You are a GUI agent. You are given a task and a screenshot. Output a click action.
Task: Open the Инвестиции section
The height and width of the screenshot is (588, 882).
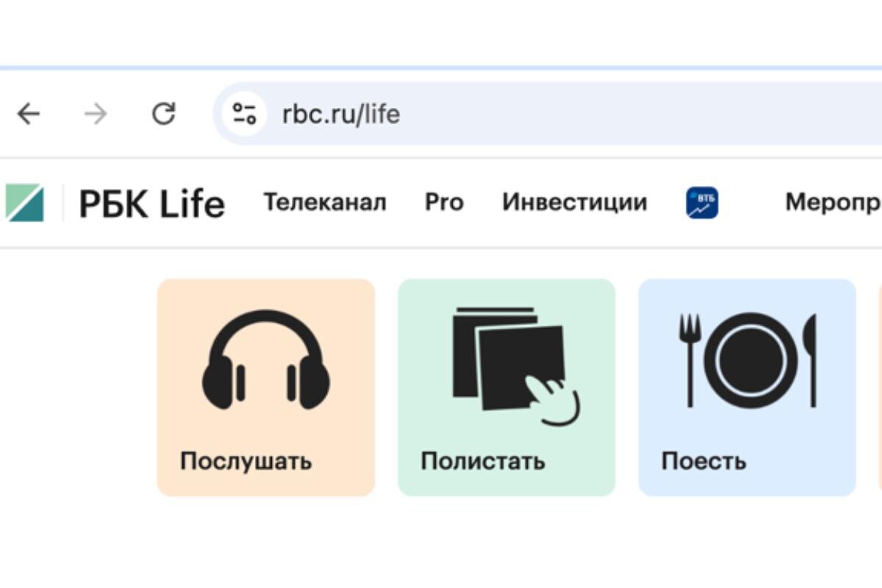[x=574, y=202]
